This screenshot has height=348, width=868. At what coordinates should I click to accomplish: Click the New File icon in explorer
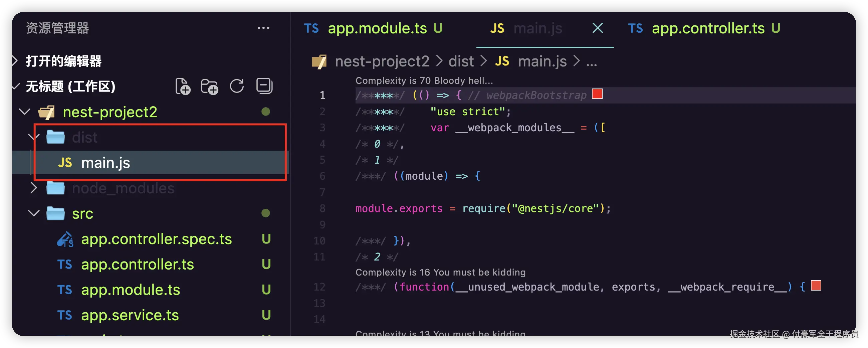point(183,86)
